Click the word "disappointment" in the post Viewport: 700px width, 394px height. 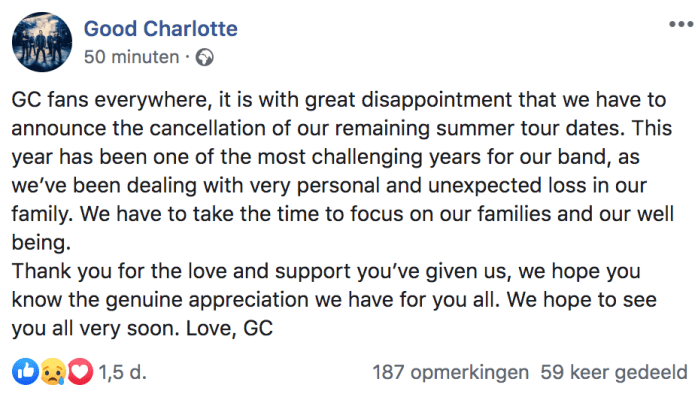(437, 100)
